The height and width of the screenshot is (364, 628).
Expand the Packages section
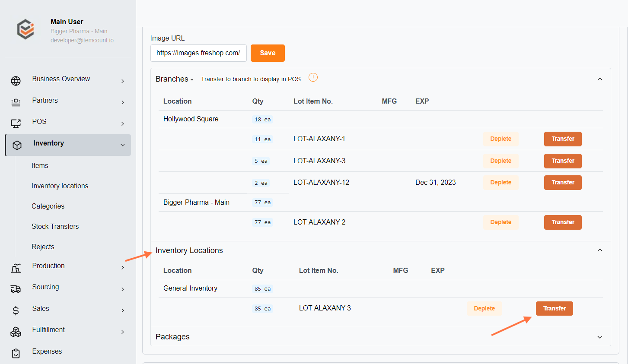(600, 337)
